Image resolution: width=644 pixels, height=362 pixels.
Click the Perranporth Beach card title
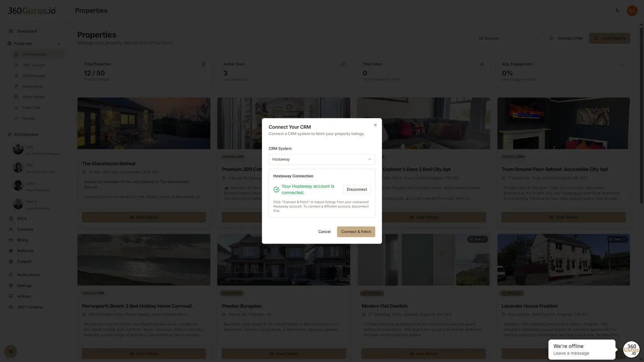pyautogui.click(x=137, y=306)
